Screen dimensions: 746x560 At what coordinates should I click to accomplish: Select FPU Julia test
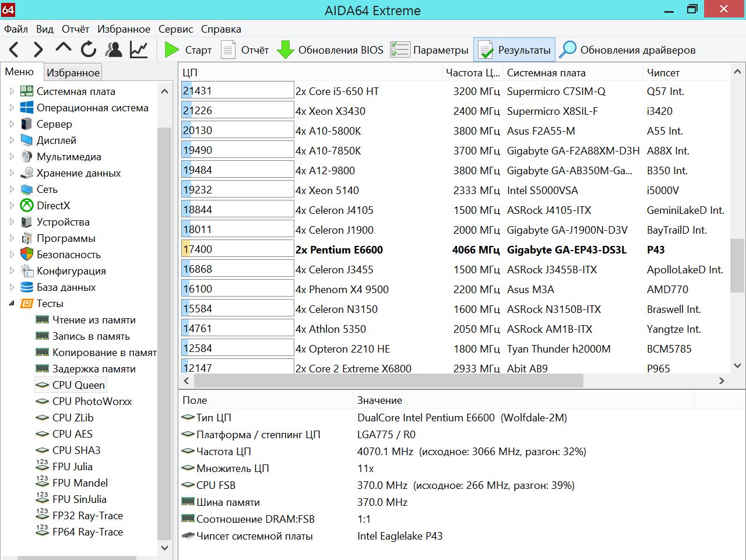(x=72, y=467)
